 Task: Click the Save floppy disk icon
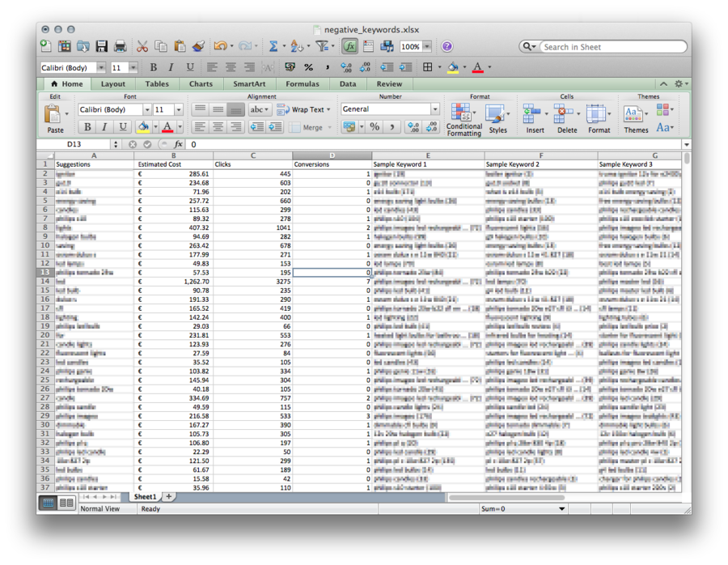(x=102, y=47)
